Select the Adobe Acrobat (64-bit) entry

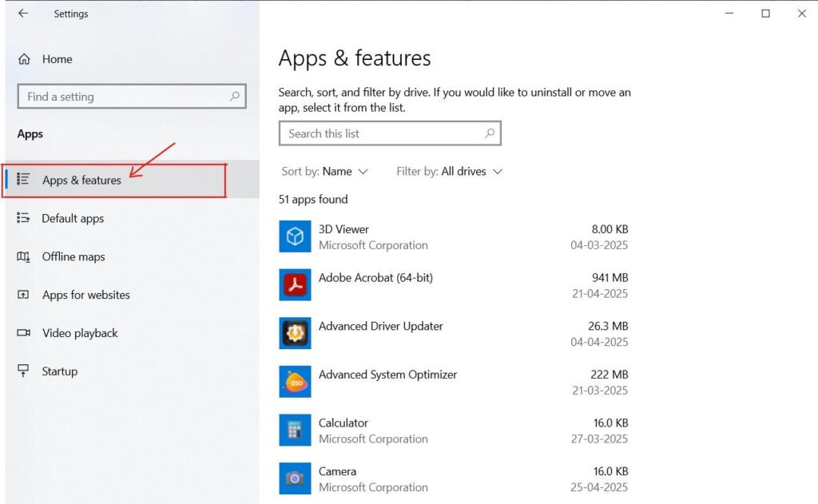tap(375, 278)
